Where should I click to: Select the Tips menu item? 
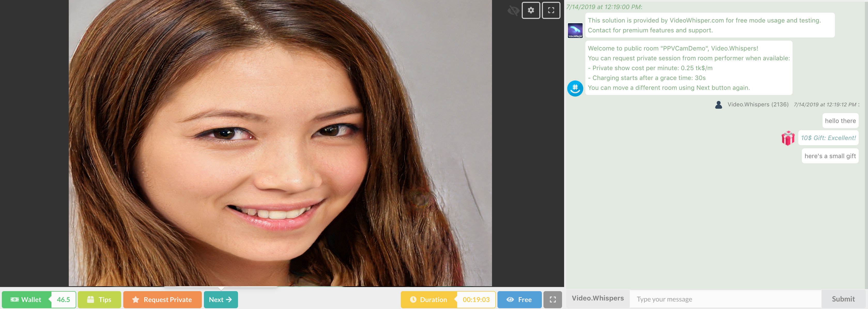(99, 299)
